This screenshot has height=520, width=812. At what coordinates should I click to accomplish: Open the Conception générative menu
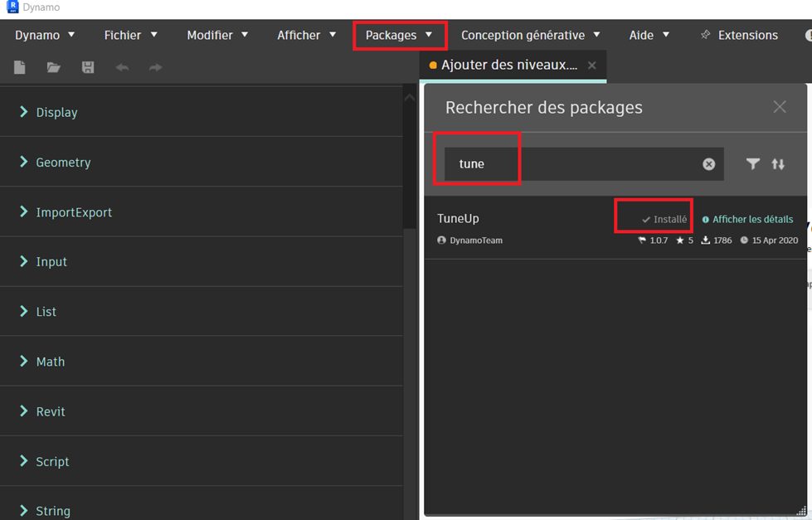(530, 35)
